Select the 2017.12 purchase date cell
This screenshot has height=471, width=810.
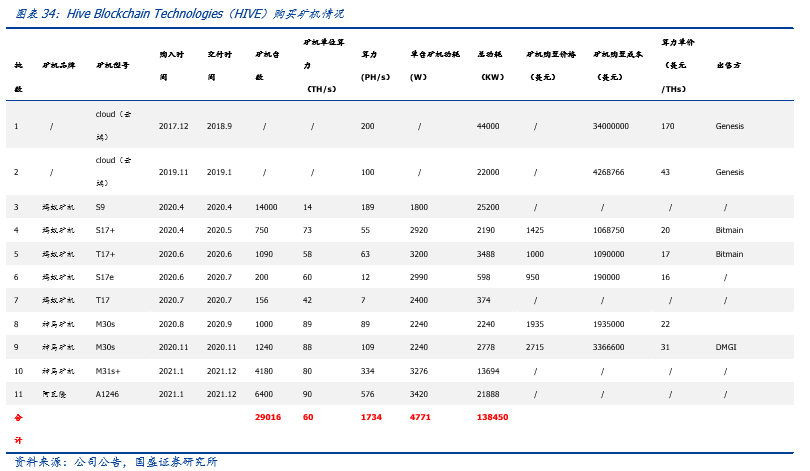(174, 126)
